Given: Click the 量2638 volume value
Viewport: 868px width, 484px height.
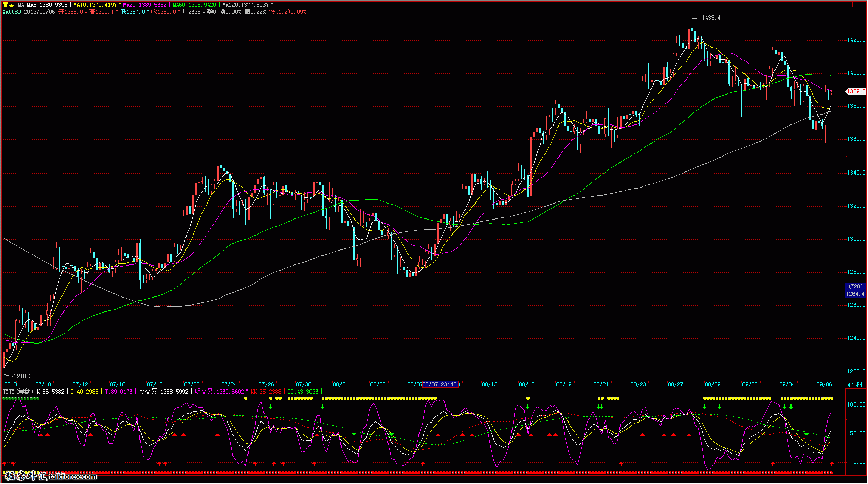Looking at the screenshot, I should point(191,12).
